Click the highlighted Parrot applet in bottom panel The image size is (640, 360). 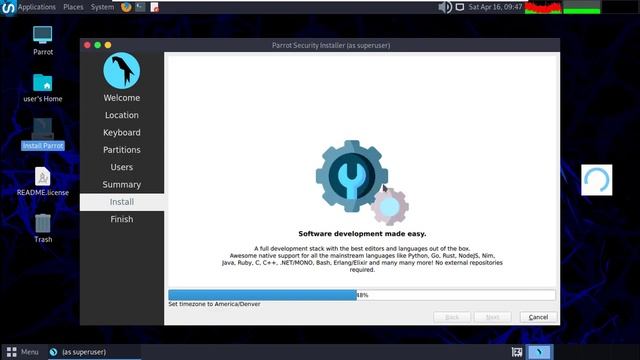tap(539, 352)
